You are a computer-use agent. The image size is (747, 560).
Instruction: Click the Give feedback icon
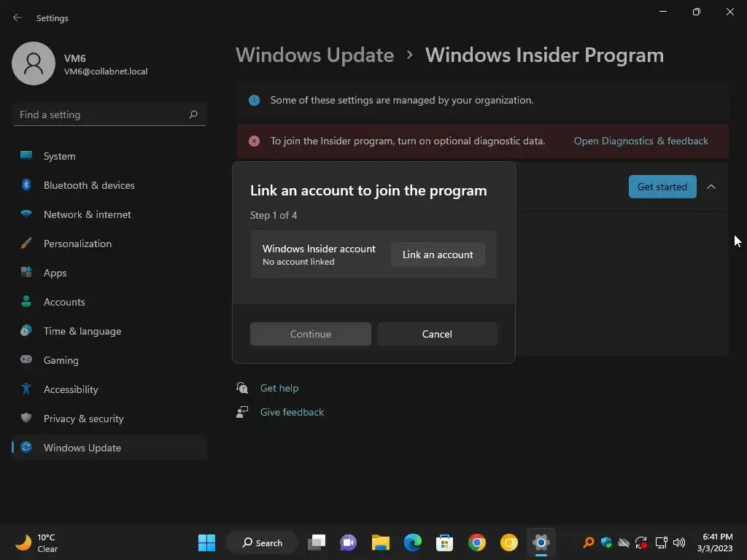click(242, 412)
